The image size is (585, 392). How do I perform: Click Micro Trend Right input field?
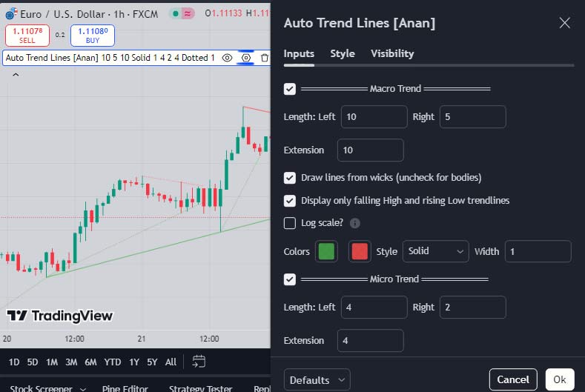click(x=473, y=307)
